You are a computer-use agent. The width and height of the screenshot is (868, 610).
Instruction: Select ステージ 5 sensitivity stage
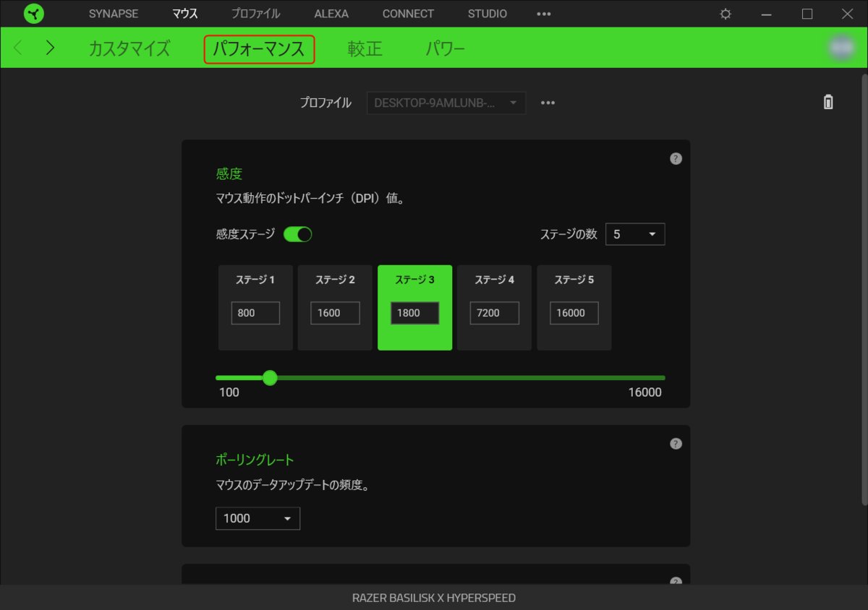(x=574, y=307)
